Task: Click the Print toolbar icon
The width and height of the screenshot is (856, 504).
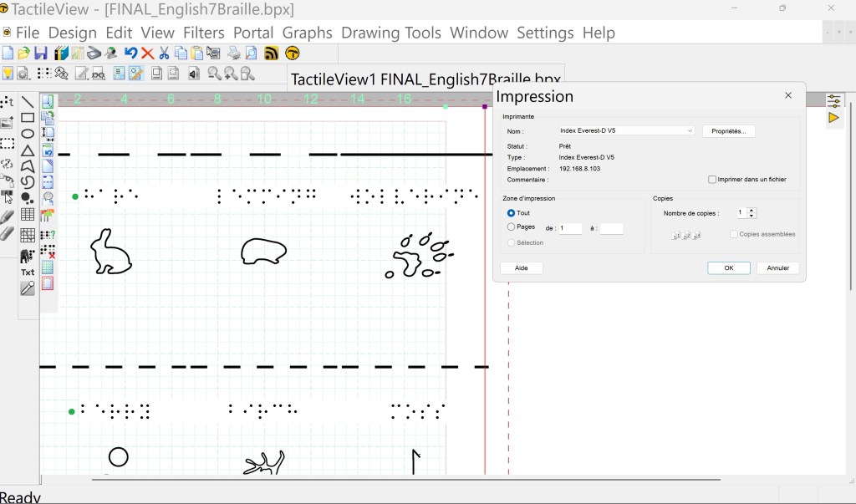Action: [x=232, y=53]
